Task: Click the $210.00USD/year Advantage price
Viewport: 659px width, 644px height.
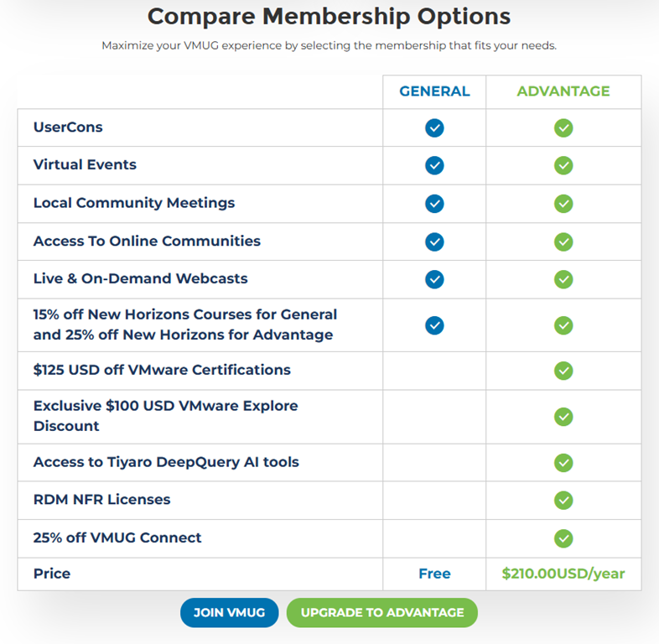Action: click(563, 574)
